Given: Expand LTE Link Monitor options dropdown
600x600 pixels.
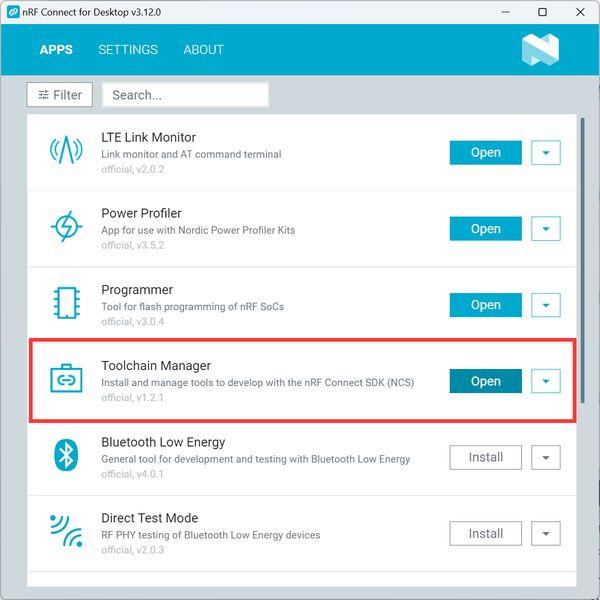Looking at the screenshot, I should [x=546, y=153].
